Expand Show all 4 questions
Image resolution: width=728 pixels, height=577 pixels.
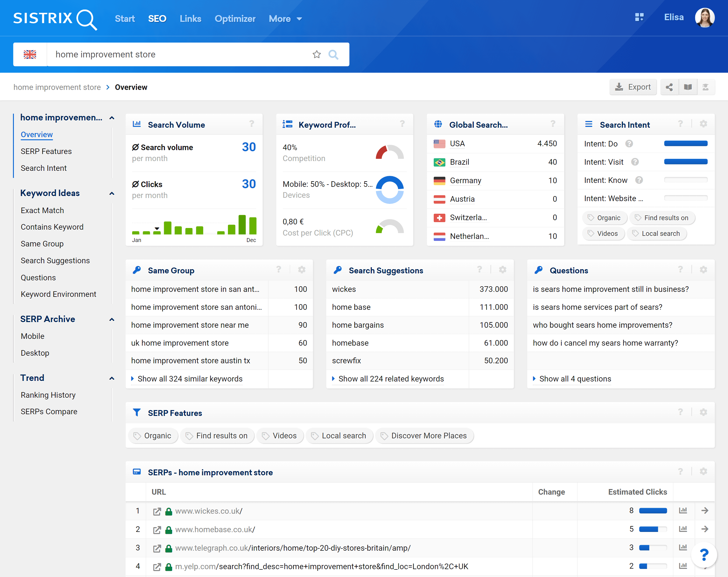coord(575,379)
